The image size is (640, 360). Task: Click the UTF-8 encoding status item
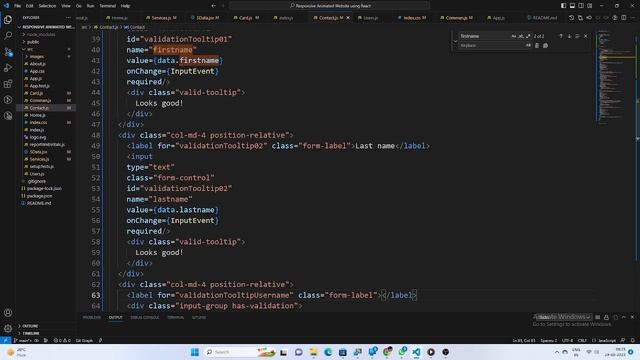(x=567, y=340)
